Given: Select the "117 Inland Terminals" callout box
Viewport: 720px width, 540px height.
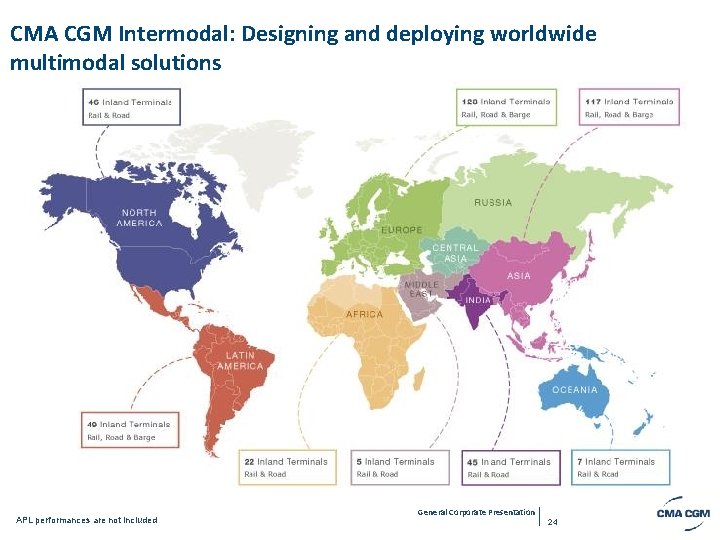Looking at the screenshot, I should coord(629,107).
